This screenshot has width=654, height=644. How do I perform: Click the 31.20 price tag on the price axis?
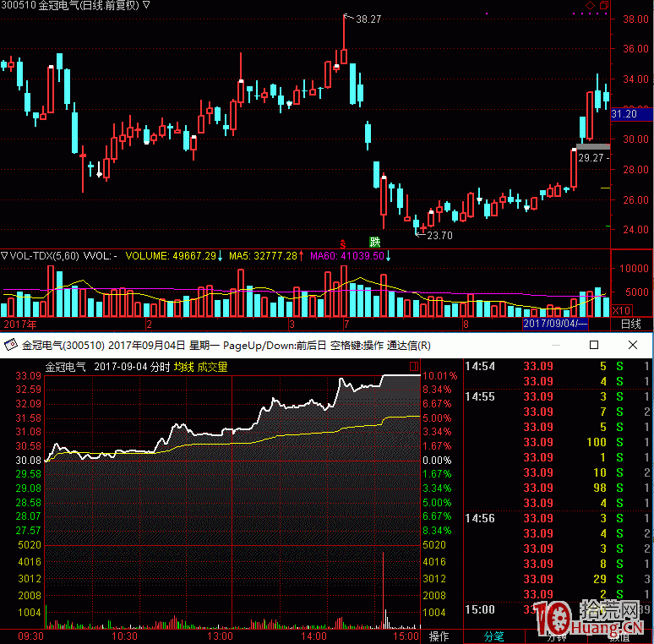click(x=632, y=114)
